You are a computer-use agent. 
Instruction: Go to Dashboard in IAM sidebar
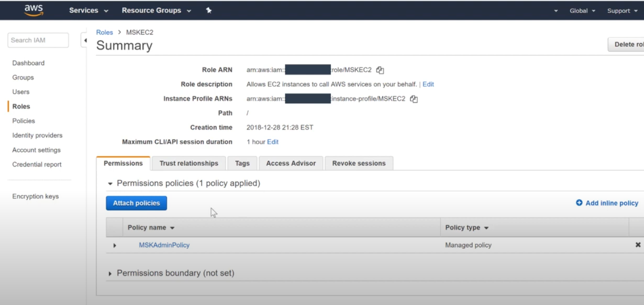pos(28,63)
